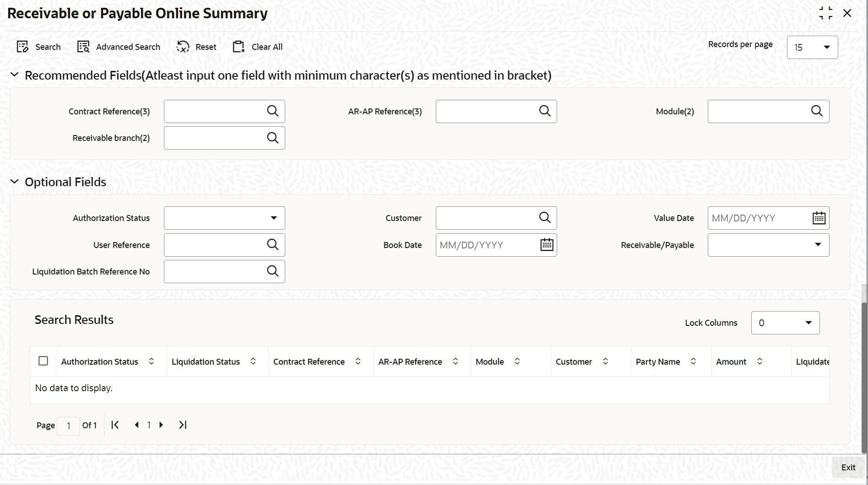Open the Contract Reference lookup magnifier
This screenshot has width=868, height=485.
(273, 111)
